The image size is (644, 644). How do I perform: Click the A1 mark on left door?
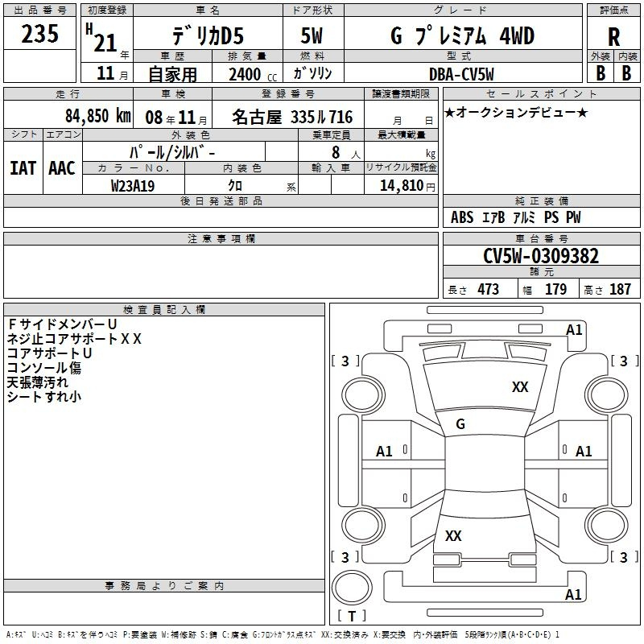tap(384, 452)
